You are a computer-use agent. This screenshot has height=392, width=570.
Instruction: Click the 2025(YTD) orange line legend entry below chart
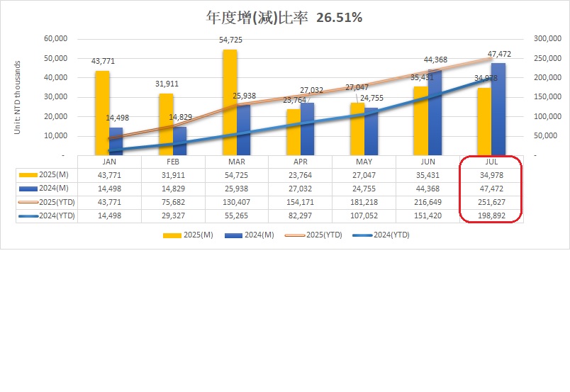(x=313, y=235)
